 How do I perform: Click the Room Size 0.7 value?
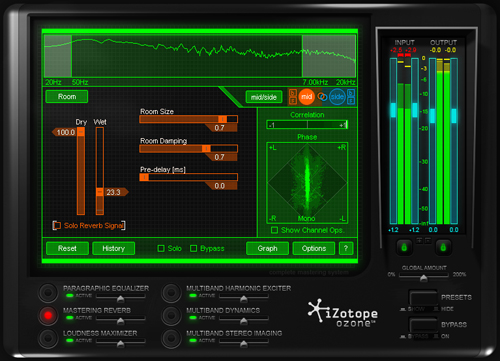point(220,128)
